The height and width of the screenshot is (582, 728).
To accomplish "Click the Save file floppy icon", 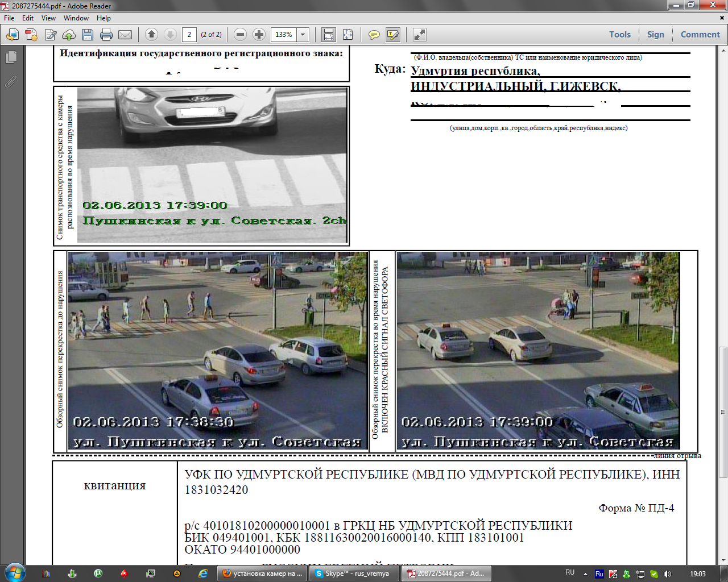I will (x=88, y=35).
